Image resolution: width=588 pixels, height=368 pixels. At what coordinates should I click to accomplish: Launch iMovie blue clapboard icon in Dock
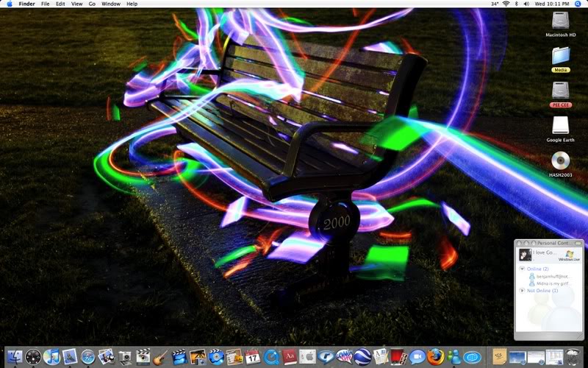click(x=179, y=357)
